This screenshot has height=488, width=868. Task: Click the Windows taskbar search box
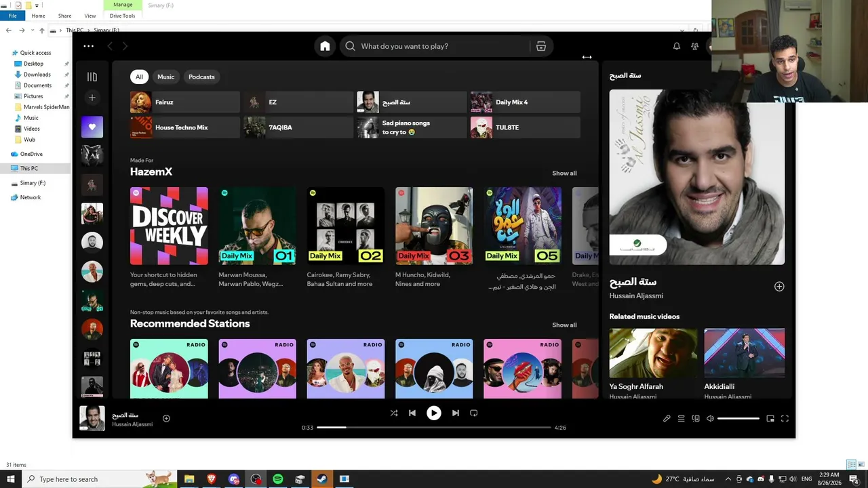coord(100,479)
